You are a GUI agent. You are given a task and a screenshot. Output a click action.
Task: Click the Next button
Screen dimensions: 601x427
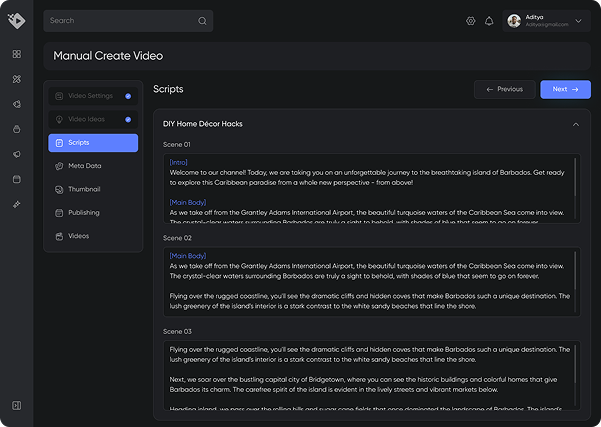coord(565,89)
